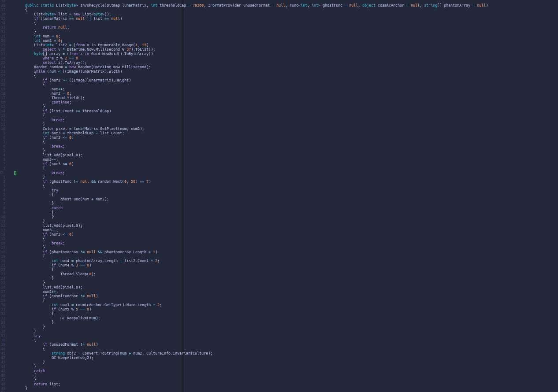The image size is (558, 392).
Task: Click 'if (unusedFormat != null)' condition
Action: click(x=70, y=344)
